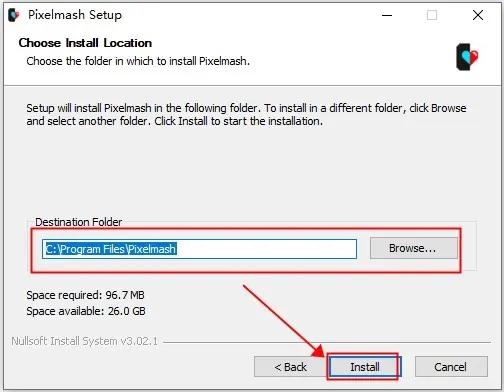Go to the previous step with < Back
This screenshot has width=504, height=392.
click(290, 367)
